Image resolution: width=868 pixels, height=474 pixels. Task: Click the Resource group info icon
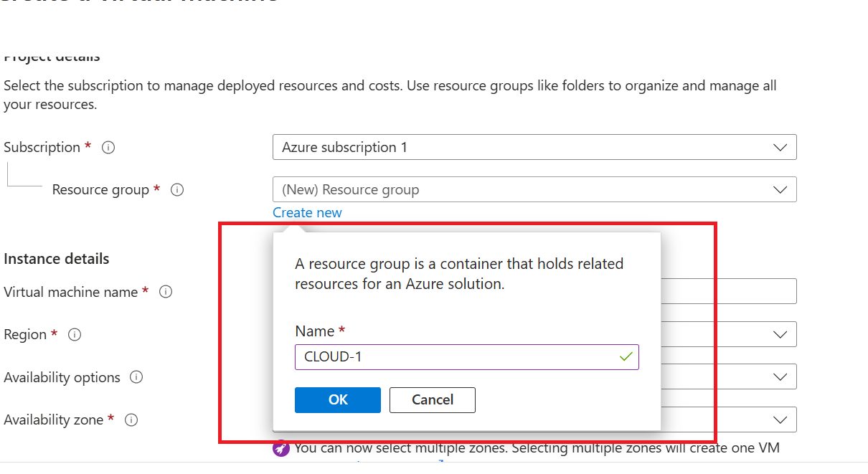point(177,190)
